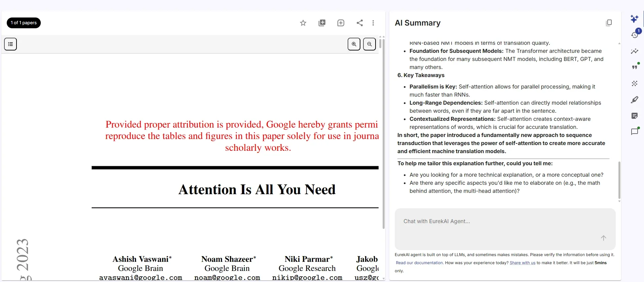
Task: Open the dotted-grid related papers icon
Action: click(635, 83)
